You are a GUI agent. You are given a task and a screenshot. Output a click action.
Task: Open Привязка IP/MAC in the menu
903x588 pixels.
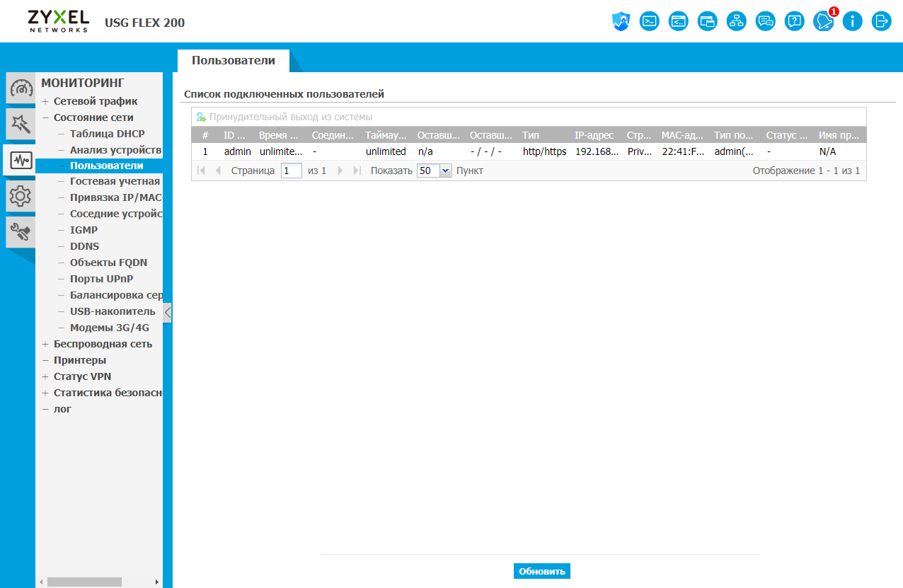coord(116,198)
